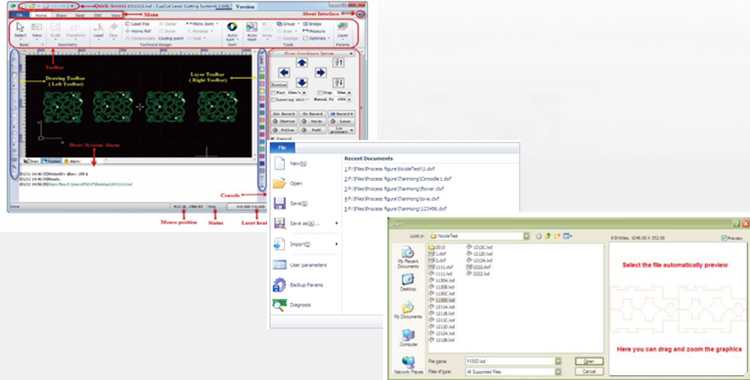Expand the Save as submenu arrow
Image resolution: width=750 pixels, height=380 pixels.
coord(337,224)
